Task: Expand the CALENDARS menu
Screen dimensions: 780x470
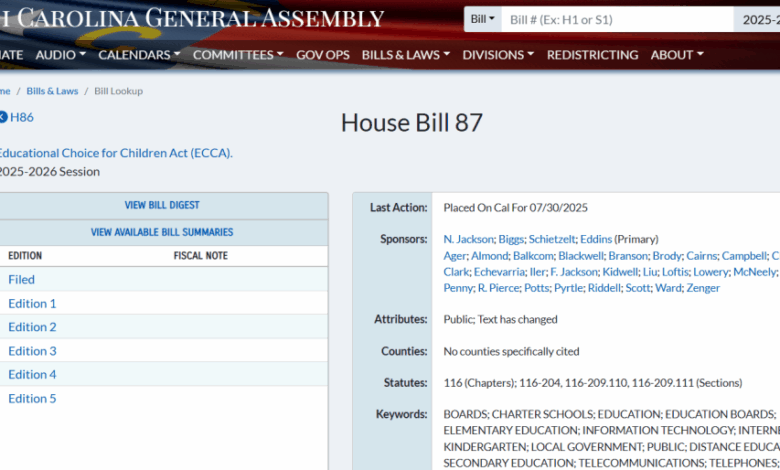Action: (139, 55)
